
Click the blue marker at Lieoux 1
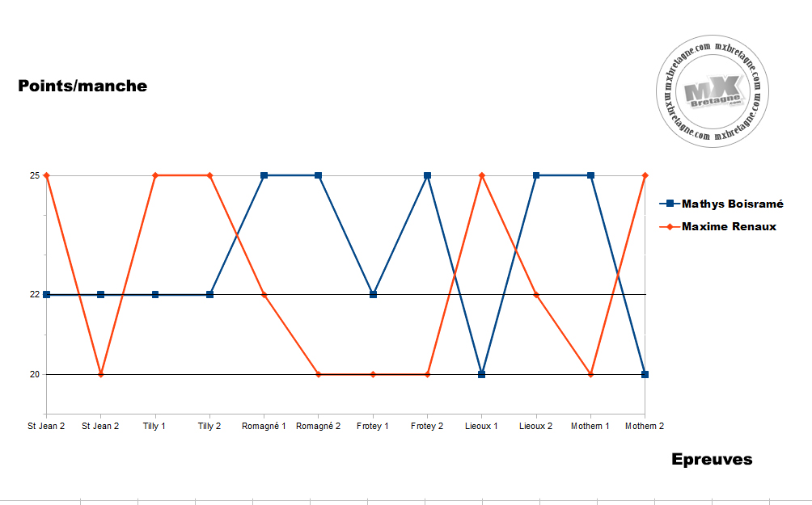click(x=481, y=374)
